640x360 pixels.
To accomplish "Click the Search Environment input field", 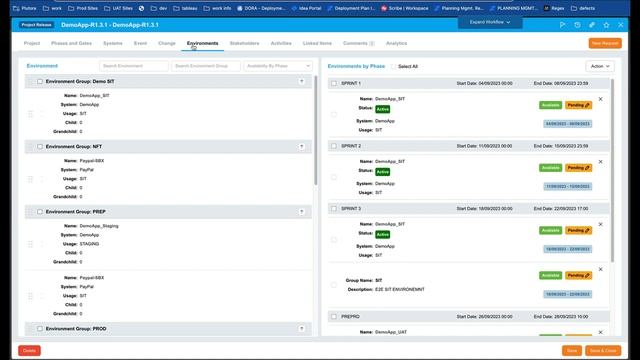I will [133, 66].
